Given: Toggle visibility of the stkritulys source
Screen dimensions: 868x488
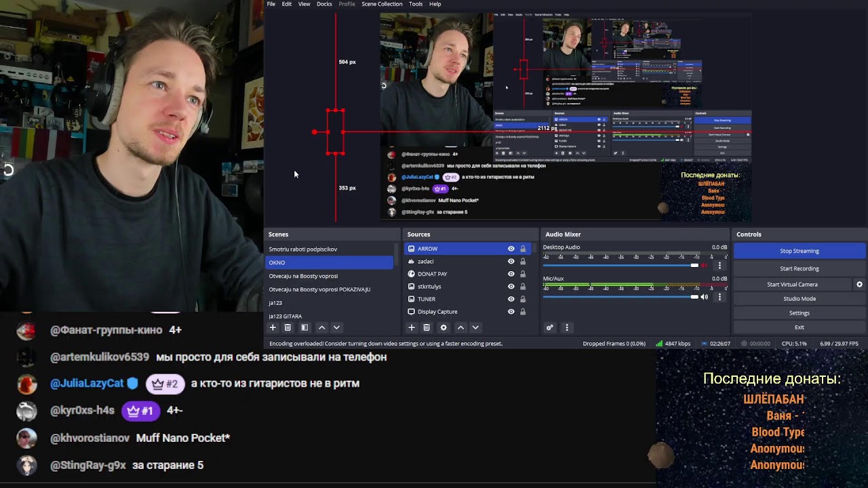Looking at the screenshot, I should 511,287.
